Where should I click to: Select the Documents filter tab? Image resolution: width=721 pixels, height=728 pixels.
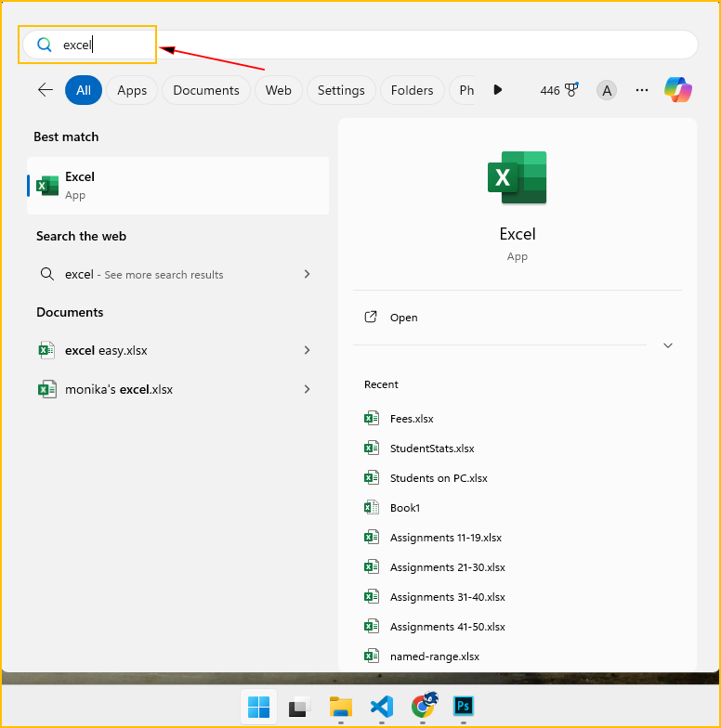(206, 90)
